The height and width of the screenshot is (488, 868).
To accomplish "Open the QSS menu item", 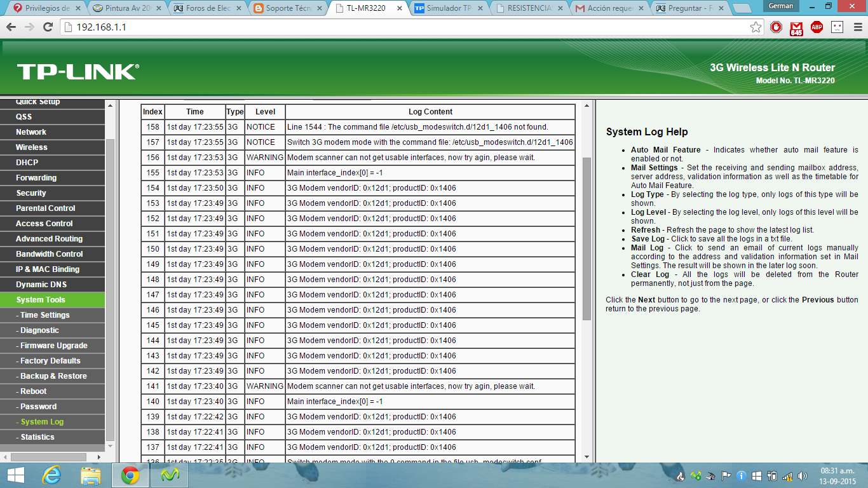I will (x=52, y=117).
